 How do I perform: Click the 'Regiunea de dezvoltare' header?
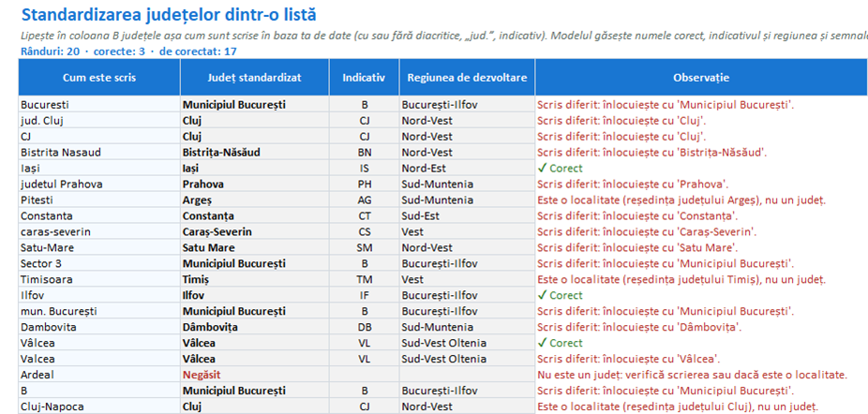click(x=467, y=78)
